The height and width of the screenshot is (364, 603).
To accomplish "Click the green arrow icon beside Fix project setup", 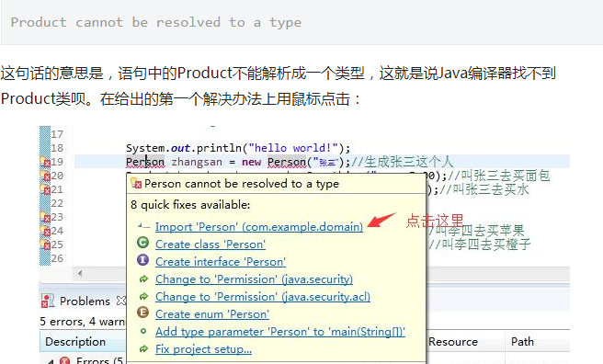I will [143, 349].
